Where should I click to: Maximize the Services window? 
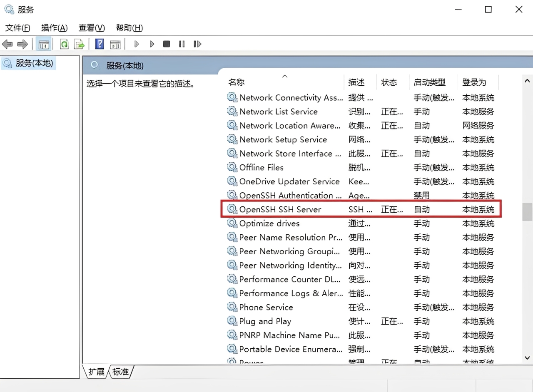(x=488, y=9)
